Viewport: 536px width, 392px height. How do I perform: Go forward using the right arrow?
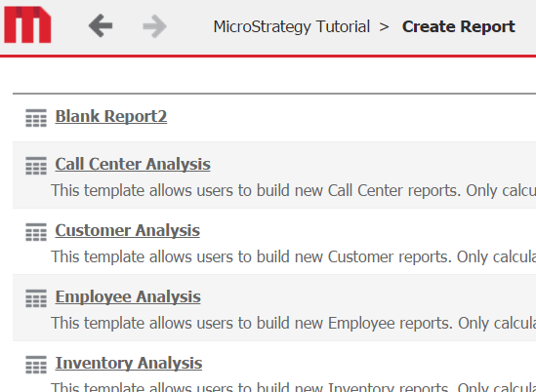point(155,26)
